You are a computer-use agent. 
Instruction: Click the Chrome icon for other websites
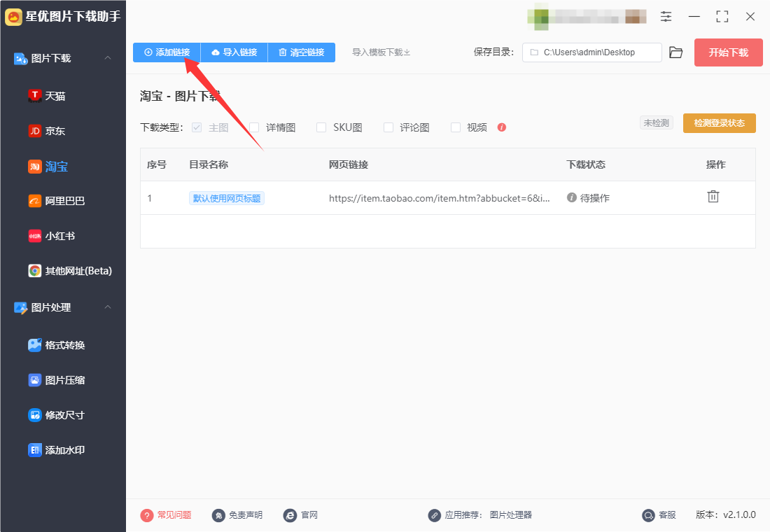(x=35, y=271)
